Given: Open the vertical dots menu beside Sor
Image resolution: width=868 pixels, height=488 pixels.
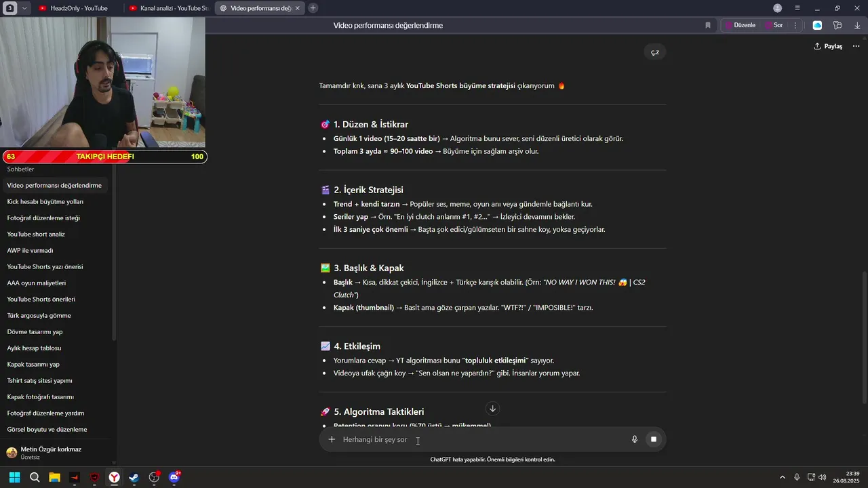Looking at the screenshot, I should click(795, 25).
